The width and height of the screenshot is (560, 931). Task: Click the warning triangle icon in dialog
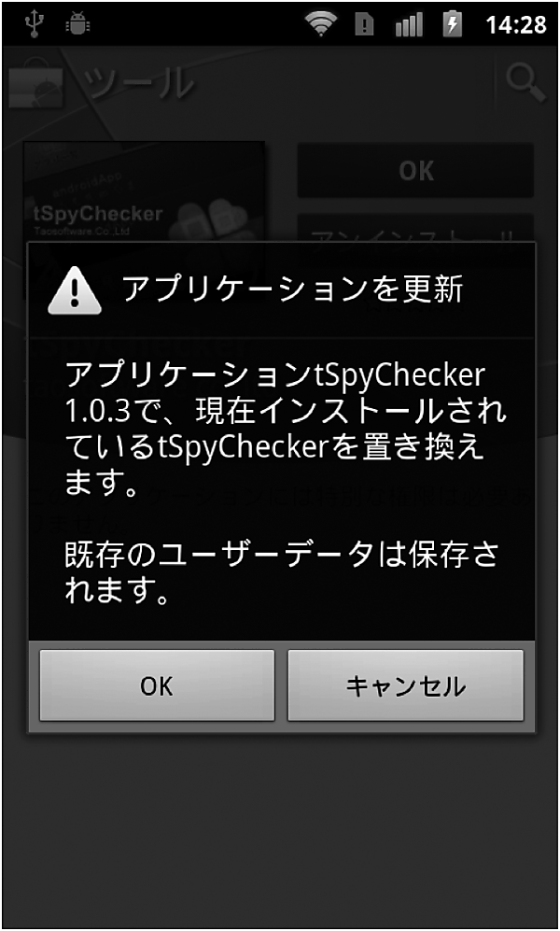coord(75,291)
